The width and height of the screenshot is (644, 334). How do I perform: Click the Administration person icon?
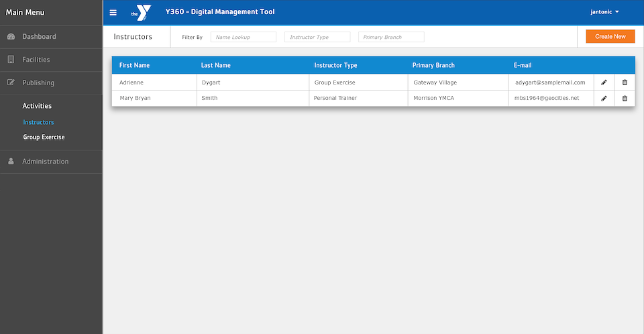(x=11, y=162)
